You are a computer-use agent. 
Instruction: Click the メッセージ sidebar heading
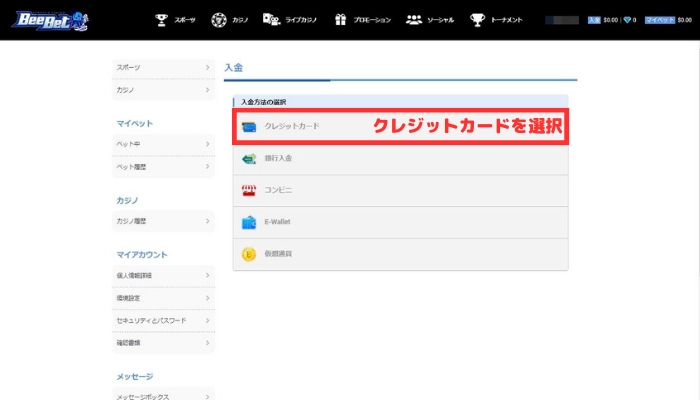(x=135, y=377)
